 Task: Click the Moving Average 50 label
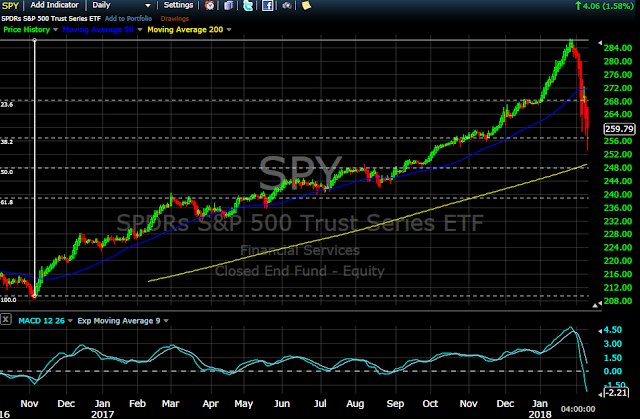98,30
